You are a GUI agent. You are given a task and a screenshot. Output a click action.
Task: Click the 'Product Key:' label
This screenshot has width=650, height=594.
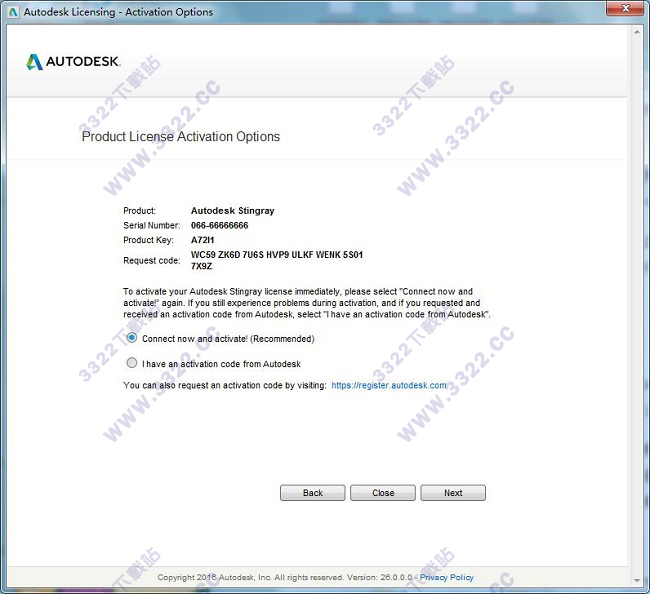148,240
